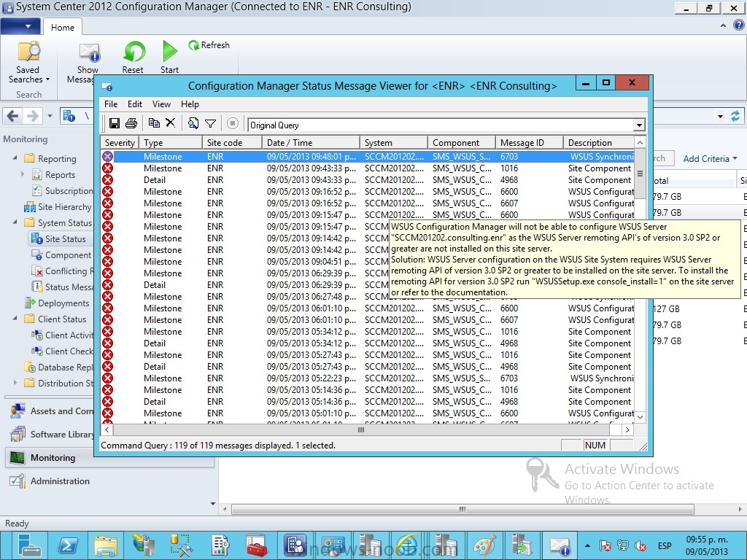Click the Find icon in viewer toolbar

point(193,123)
